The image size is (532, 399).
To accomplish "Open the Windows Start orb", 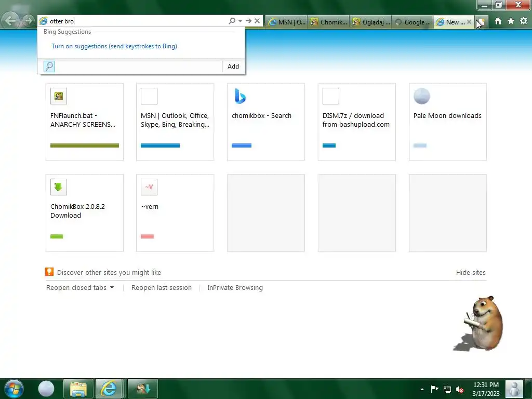I will (x=14, y=389).
